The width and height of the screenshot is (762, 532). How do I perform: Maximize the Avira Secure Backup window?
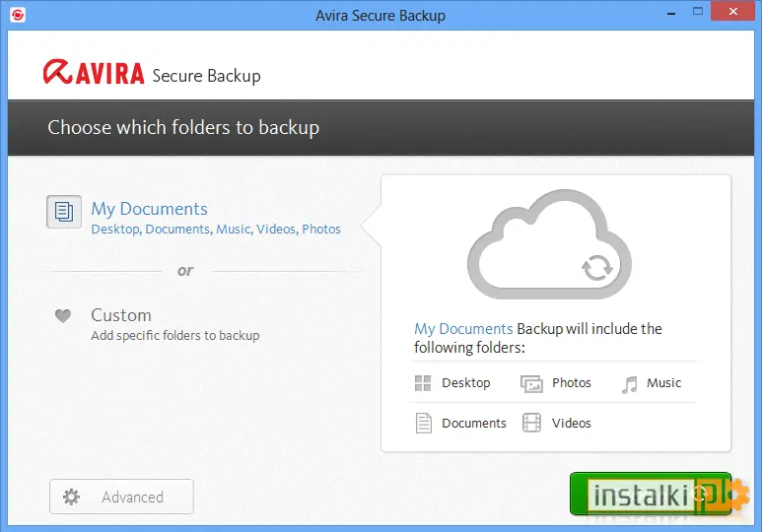pos(698,11)
